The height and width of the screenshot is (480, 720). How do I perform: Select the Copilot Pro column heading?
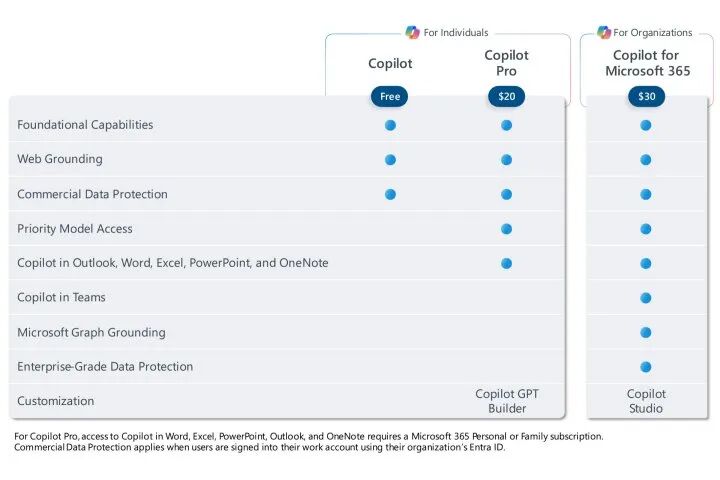pos(506,63)
